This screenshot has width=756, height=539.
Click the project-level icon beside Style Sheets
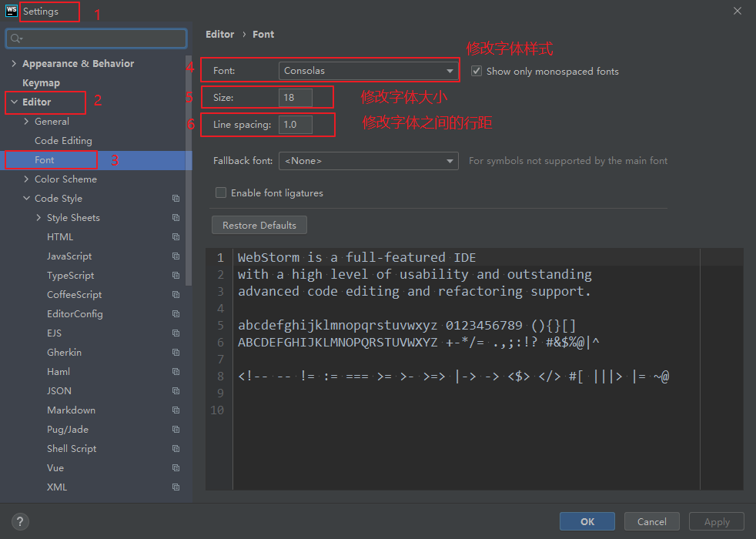pyautogui.click(x=176, y=217)
